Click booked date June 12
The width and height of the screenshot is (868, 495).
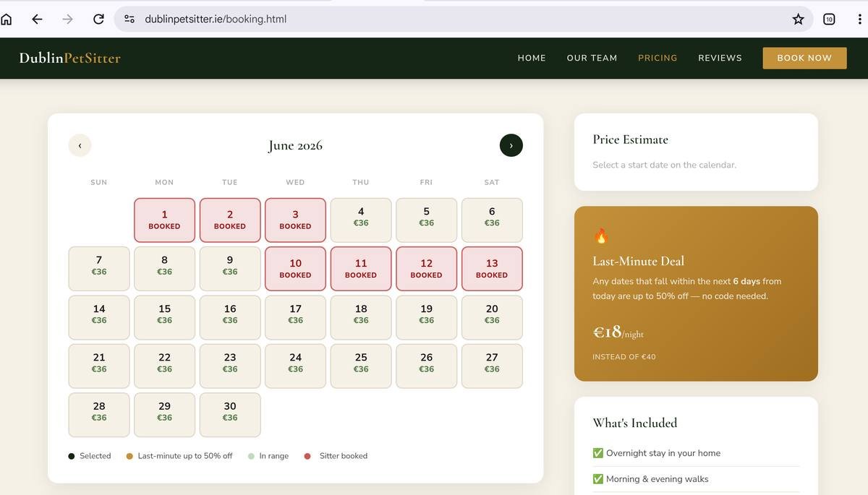pyautogui.click(x=426, y=269)
